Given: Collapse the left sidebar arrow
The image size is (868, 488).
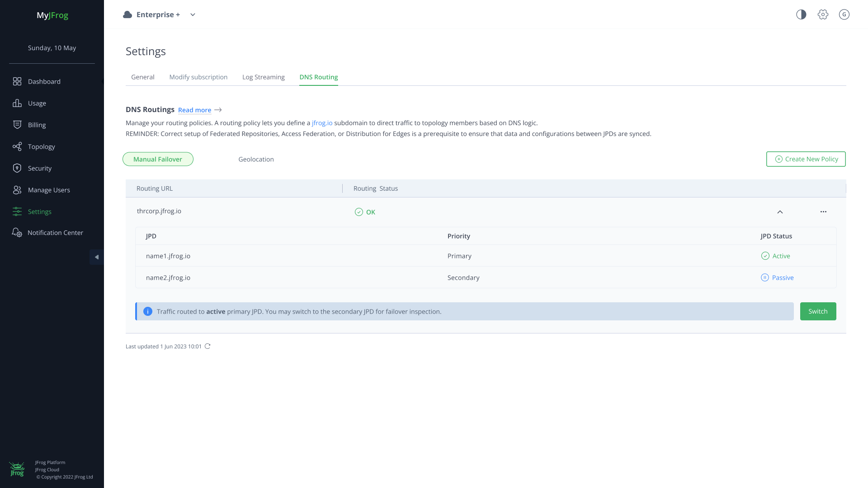Looking at the screenshot, I should 96,257.
